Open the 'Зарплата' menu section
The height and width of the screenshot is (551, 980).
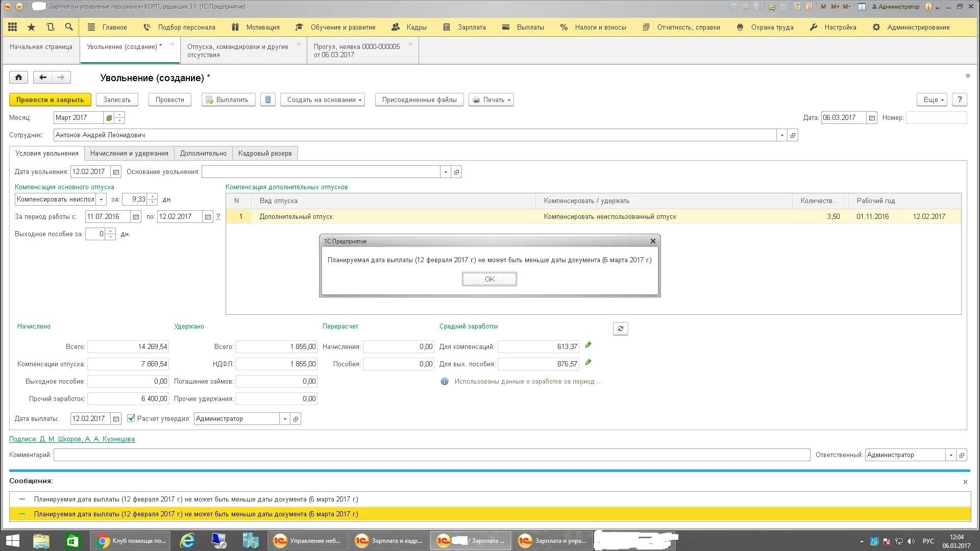[x=464, y=27]
